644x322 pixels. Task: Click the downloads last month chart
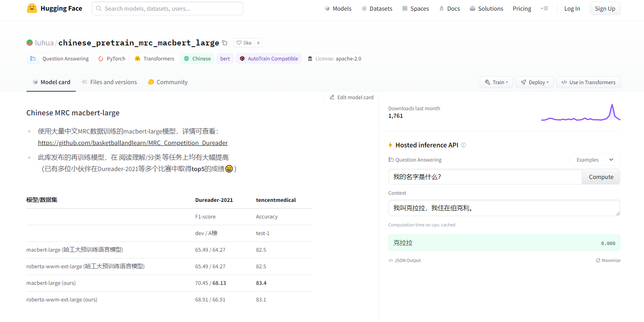[x=580, y=112]
